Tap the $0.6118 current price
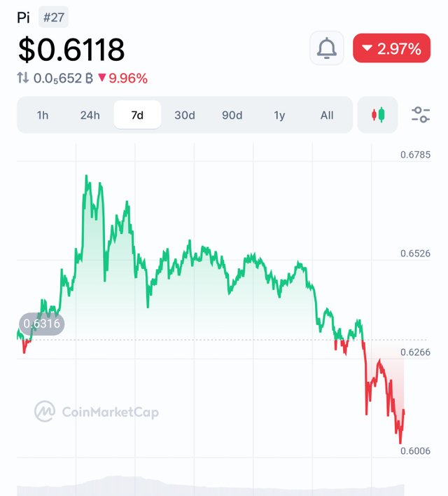Viewport: 448px width, 496px height. click(71, 49)
